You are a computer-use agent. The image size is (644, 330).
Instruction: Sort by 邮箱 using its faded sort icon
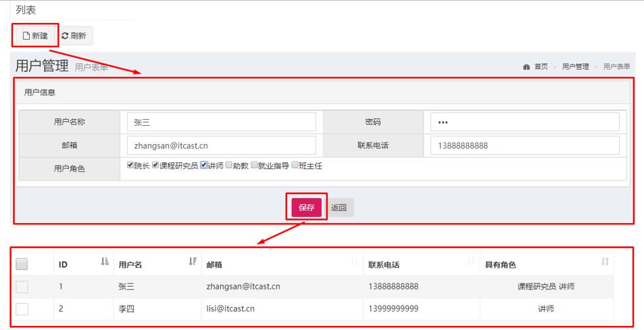tap(355, 262)
